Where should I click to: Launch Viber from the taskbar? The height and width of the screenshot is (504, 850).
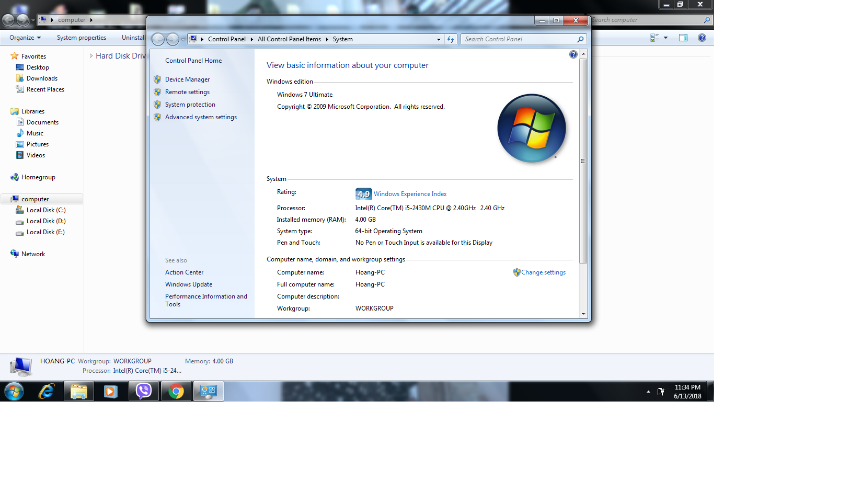(144, 391)
